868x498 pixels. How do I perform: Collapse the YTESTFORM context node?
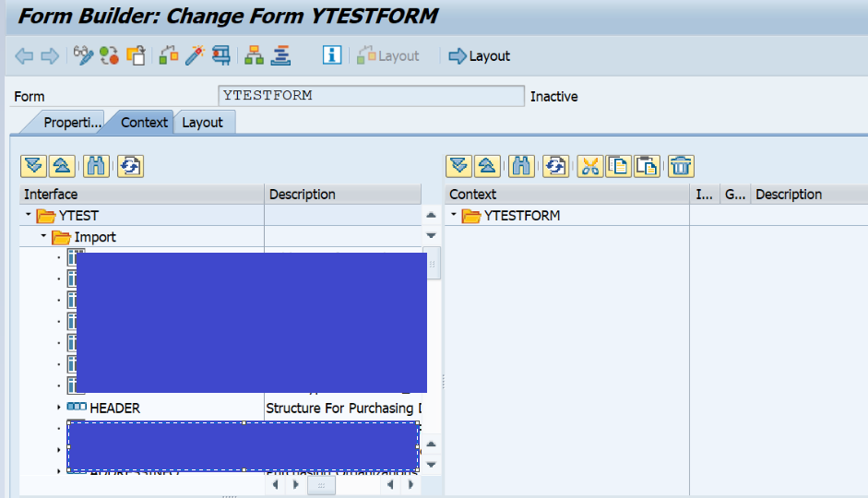tap(454, 217)
